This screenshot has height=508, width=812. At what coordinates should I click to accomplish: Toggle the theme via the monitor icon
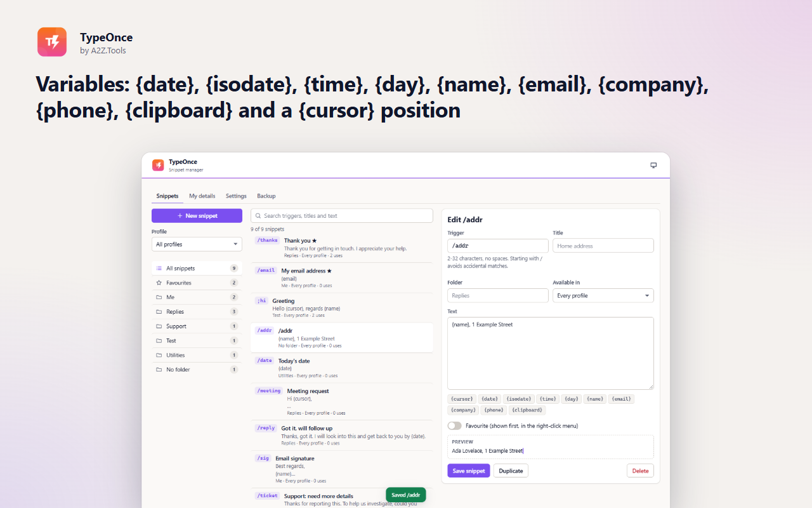653,165
